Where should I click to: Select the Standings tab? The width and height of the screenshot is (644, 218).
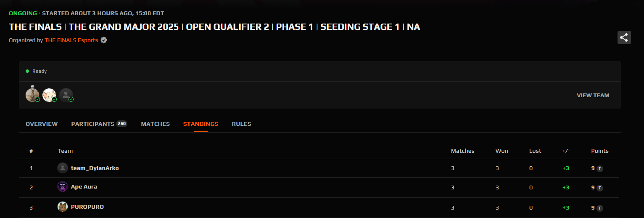201,124
